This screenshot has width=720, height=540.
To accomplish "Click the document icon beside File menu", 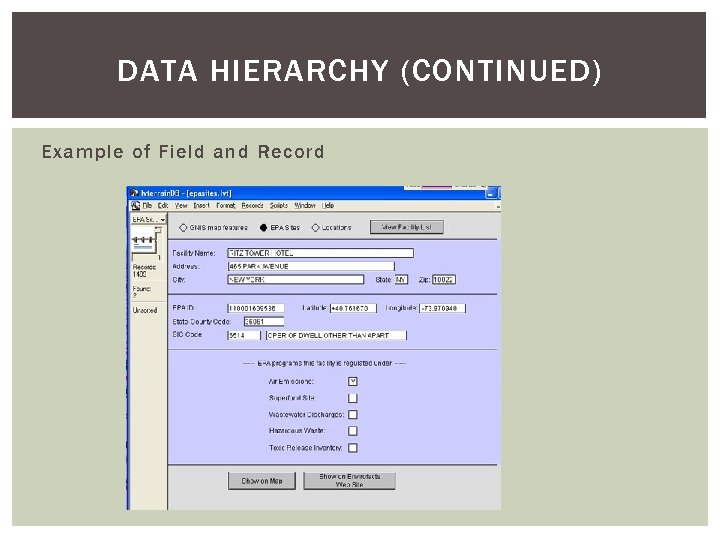I will click(x=136, y=206).
